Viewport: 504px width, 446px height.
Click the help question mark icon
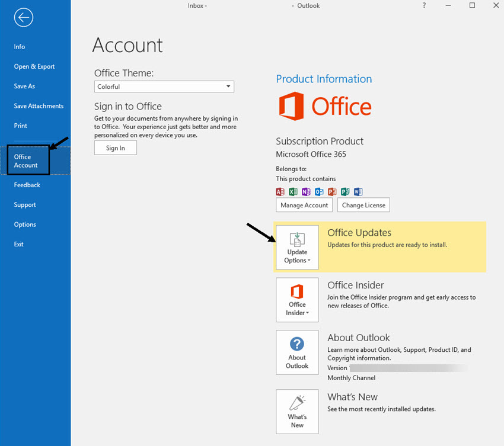click(x=425, y=5)
